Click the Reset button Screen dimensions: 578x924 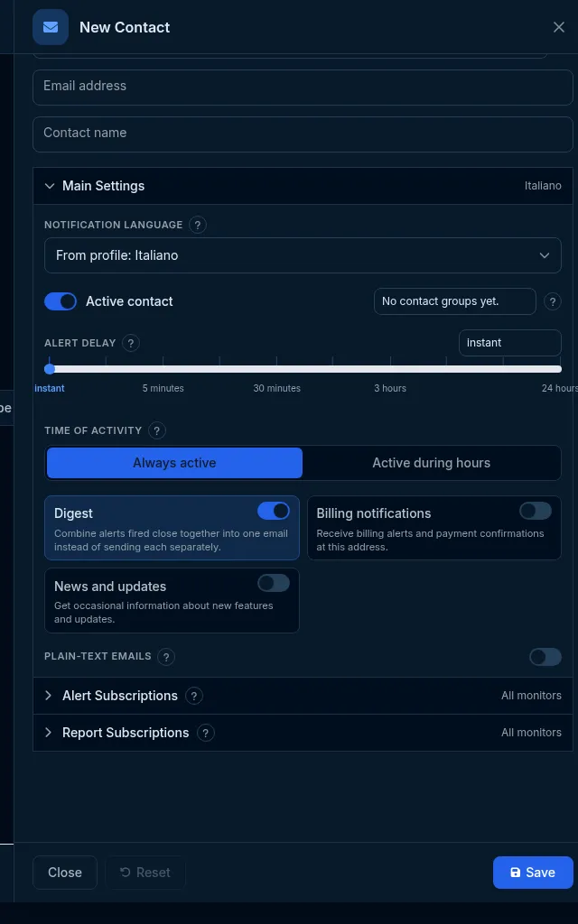pyautogui.click(x=145, y=873)
